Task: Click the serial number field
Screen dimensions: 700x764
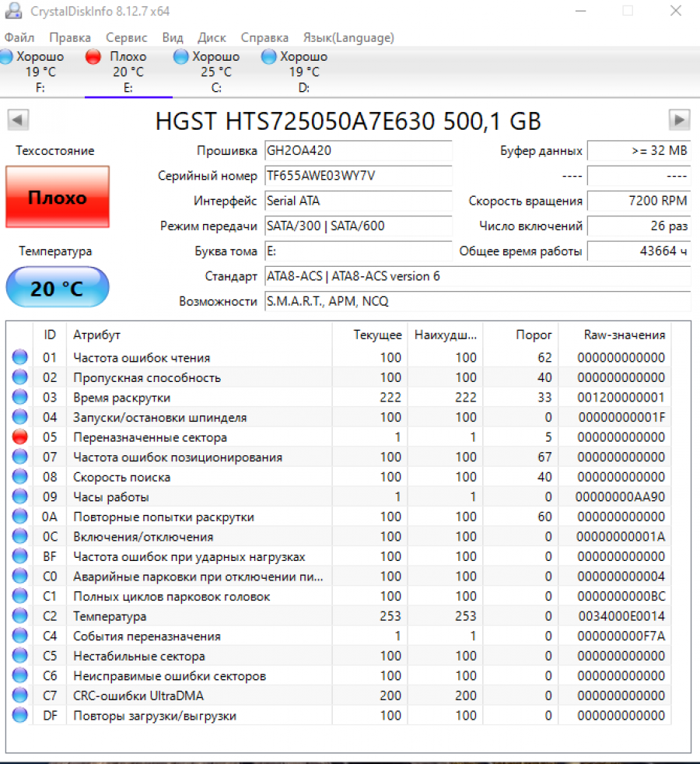Action: pos(358,176)
